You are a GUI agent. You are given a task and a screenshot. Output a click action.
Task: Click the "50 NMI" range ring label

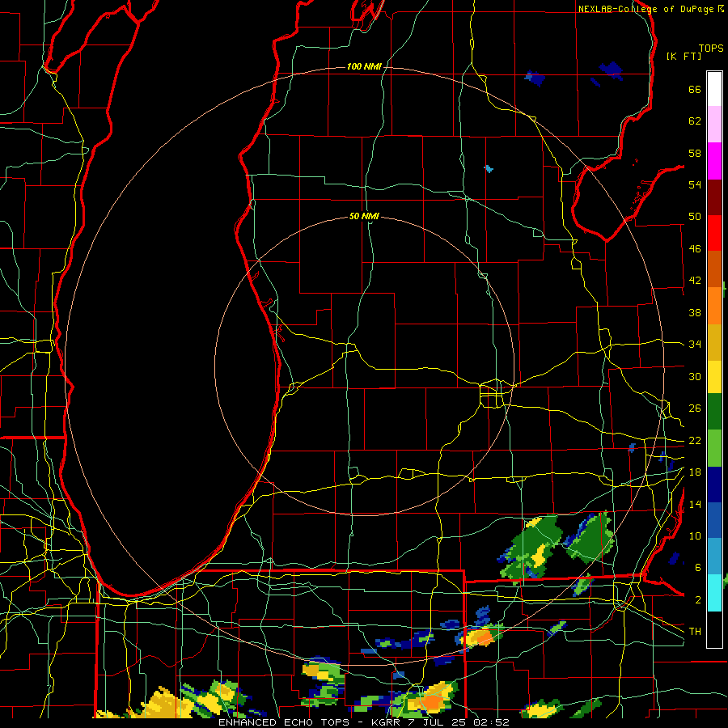click(364, 216)
